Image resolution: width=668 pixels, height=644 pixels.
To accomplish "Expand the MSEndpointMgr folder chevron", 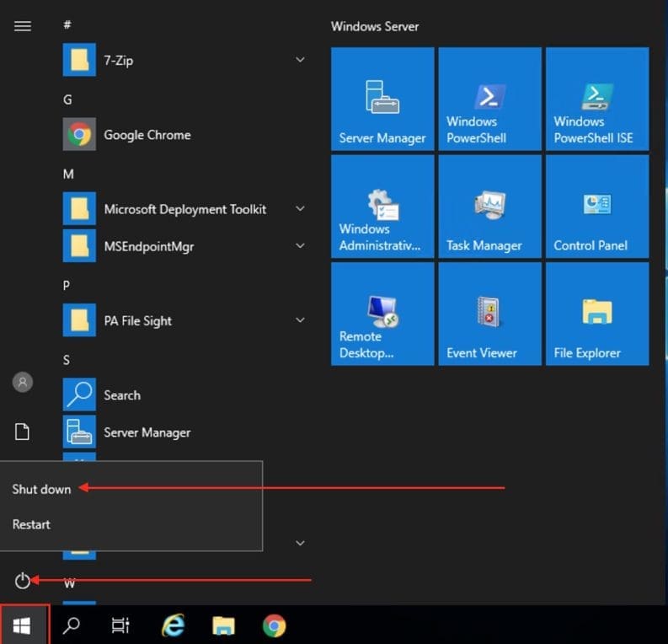I will [300, 246].
